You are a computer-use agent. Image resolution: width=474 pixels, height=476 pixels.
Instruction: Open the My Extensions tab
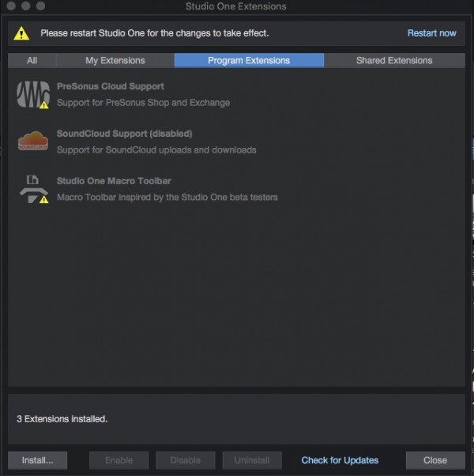115,60
